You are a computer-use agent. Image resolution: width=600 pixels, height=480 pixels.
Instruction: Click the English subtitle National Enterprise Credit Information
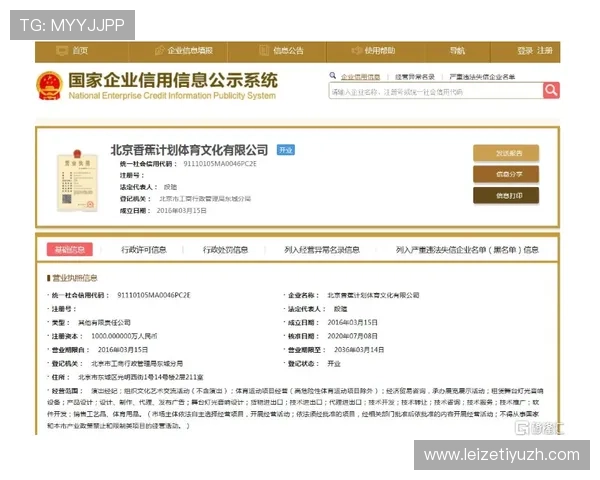tap(172, 96)
